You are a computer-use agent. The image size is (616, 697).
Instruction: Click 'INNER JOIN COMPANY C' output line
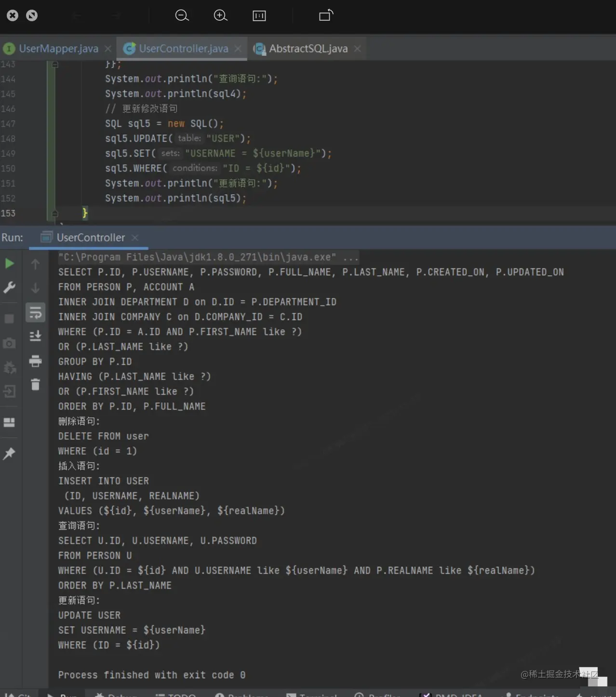click(180, 317)
